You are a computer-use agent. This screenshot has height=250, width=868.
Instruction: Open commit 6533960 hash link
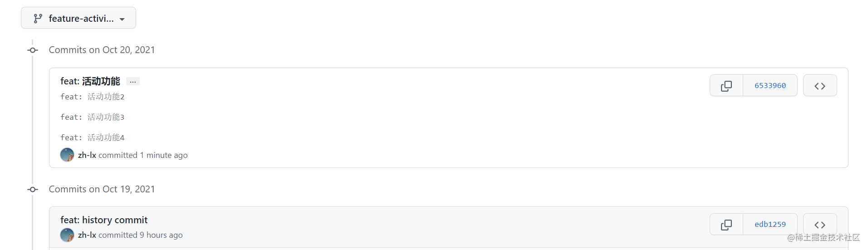770,86
